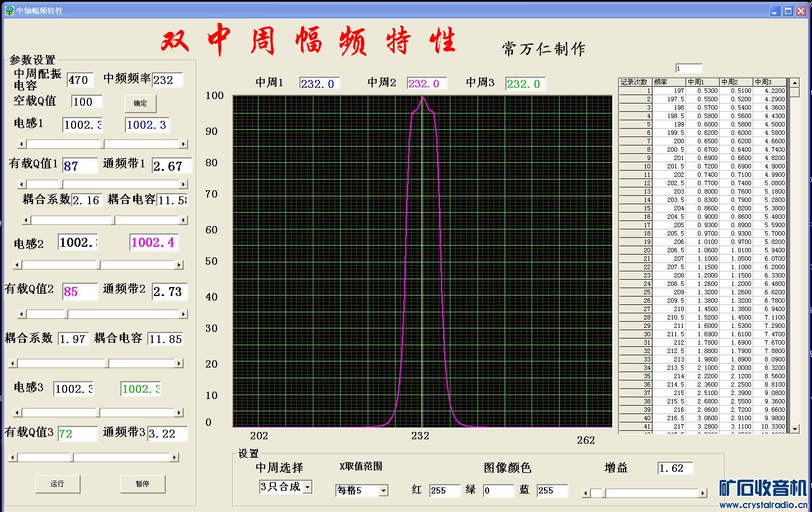Click the right arrow of 电感3 slider
The height and width of the screenshot is (512, 812).
point(179,413)
